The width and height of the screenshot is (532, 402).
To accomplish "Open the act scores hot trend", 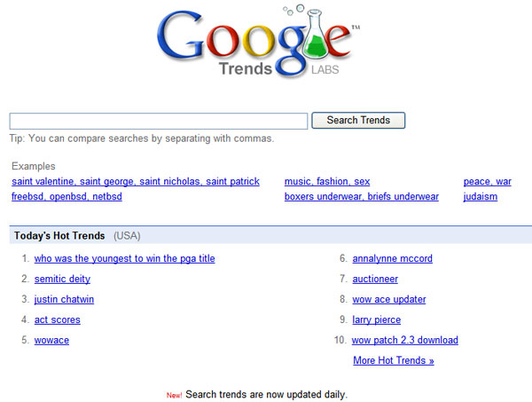I will [58, 319].
